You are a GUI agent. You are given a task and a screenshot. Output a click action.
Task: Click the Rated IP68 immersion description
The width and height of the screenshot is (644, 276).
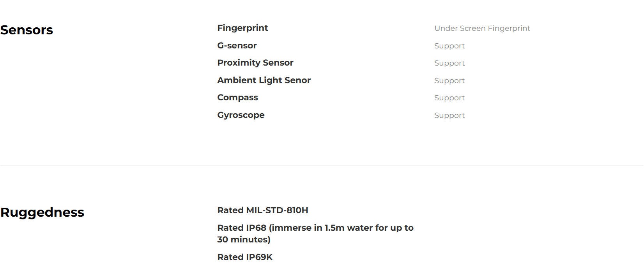pyautogui.click(x=315, y=233)
